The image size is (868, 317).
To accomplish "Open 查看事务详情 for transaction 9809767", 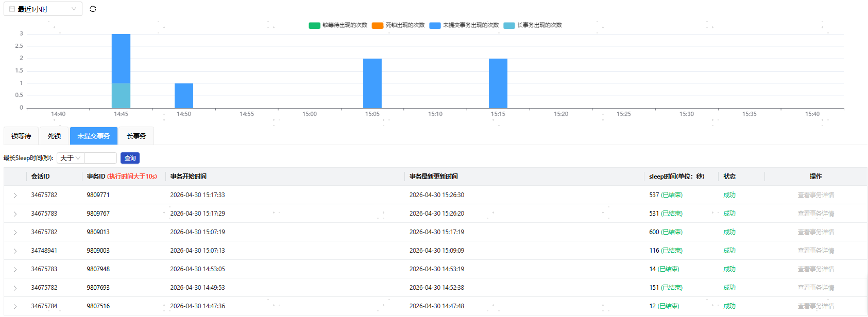I will coord(816,214).
